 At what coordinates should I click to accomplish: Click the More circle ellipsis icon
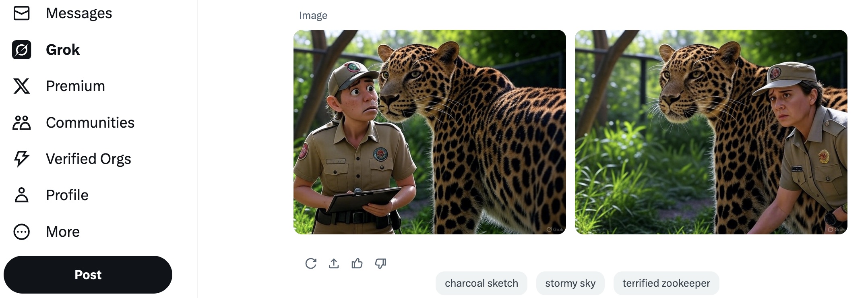[21, 232]
